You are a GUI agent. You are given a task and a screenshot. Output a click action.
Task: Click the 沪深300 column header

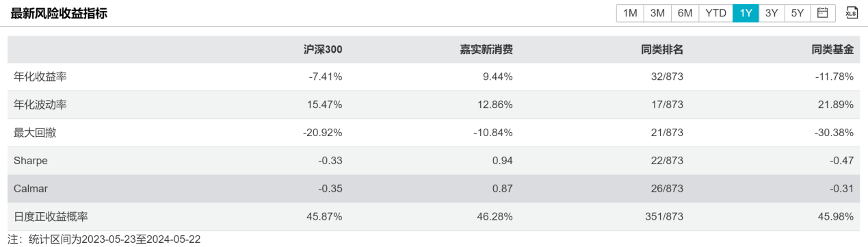tap(323, 49)
